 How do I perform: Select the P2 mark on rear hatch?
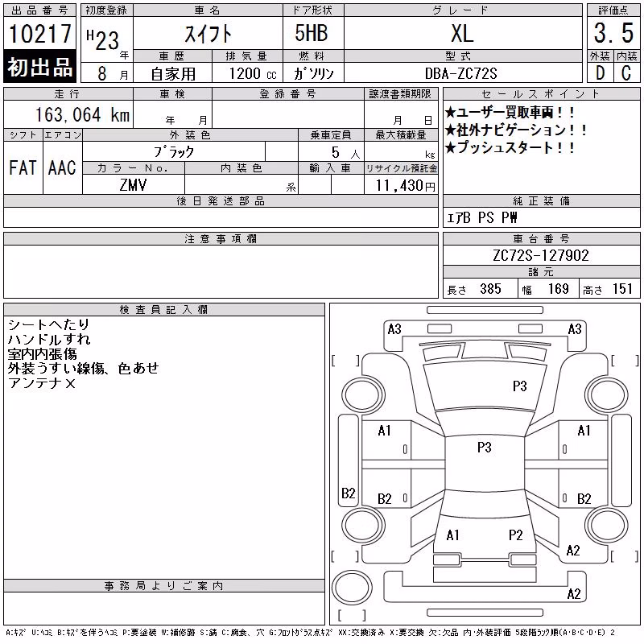(515, 535)
